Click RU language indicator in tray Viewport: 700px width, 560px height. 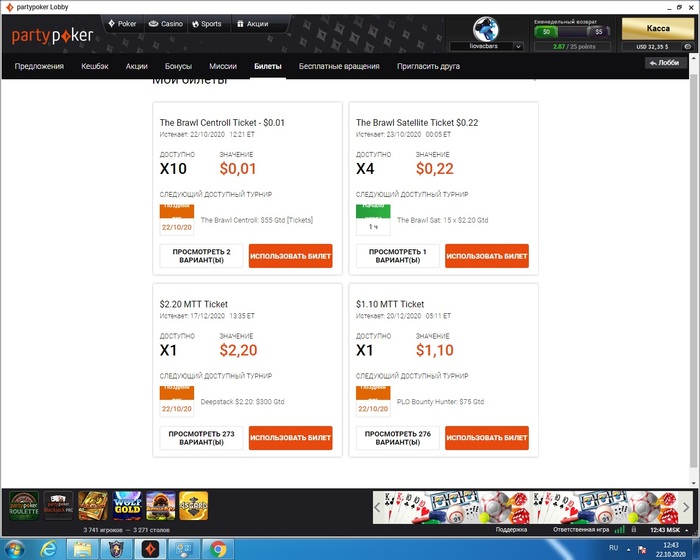(x=613, y=547)
